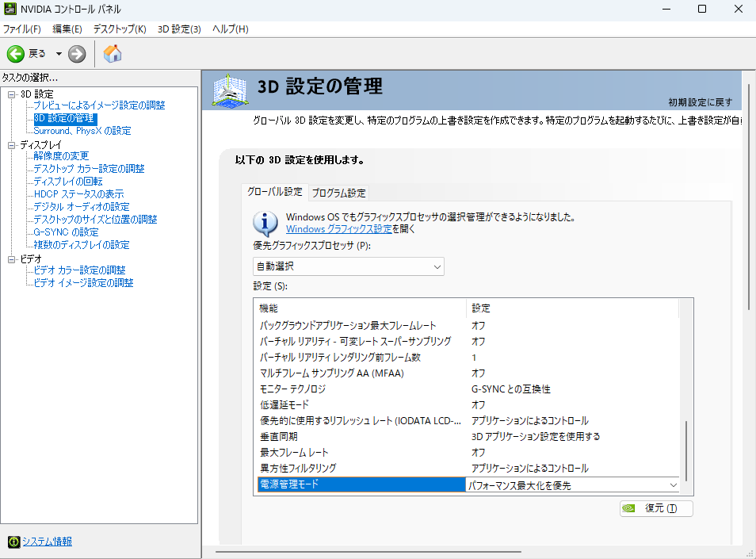Open ビデオ カラー設定の調整 tree item

pyautogui.click(x=79, y=270)
